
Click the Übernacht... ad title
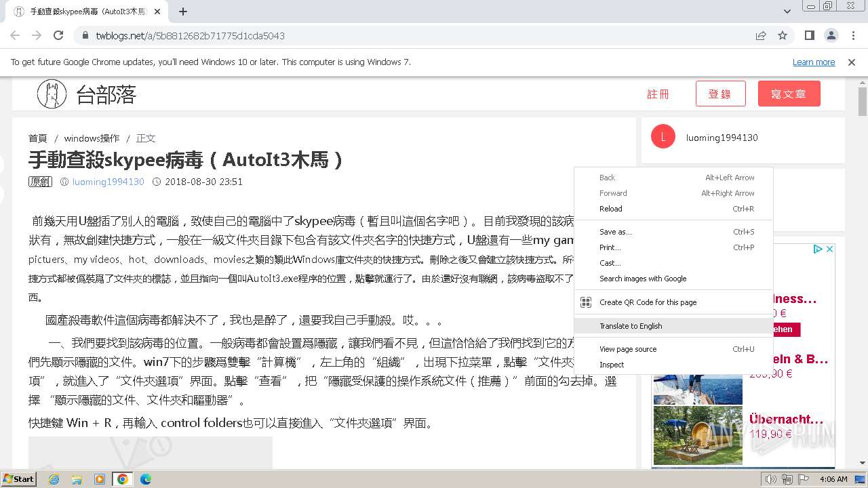click(786, 420)
